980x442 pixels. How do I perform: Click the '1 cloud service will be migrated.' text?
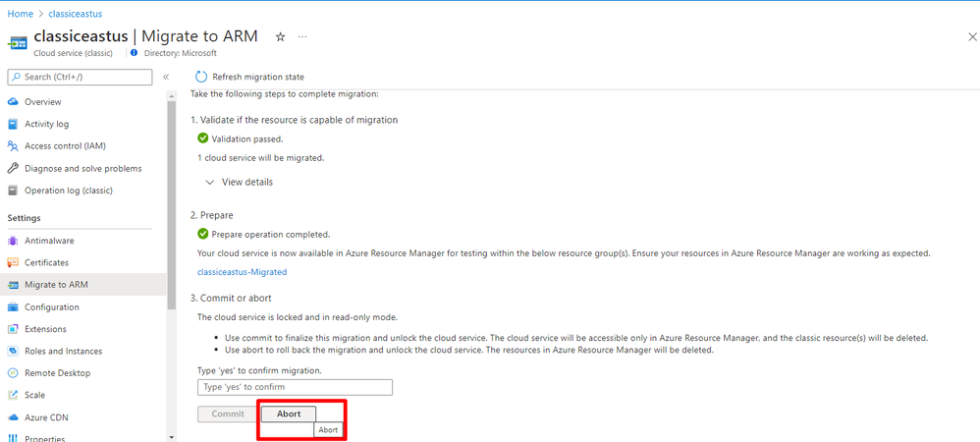point(260,157)
